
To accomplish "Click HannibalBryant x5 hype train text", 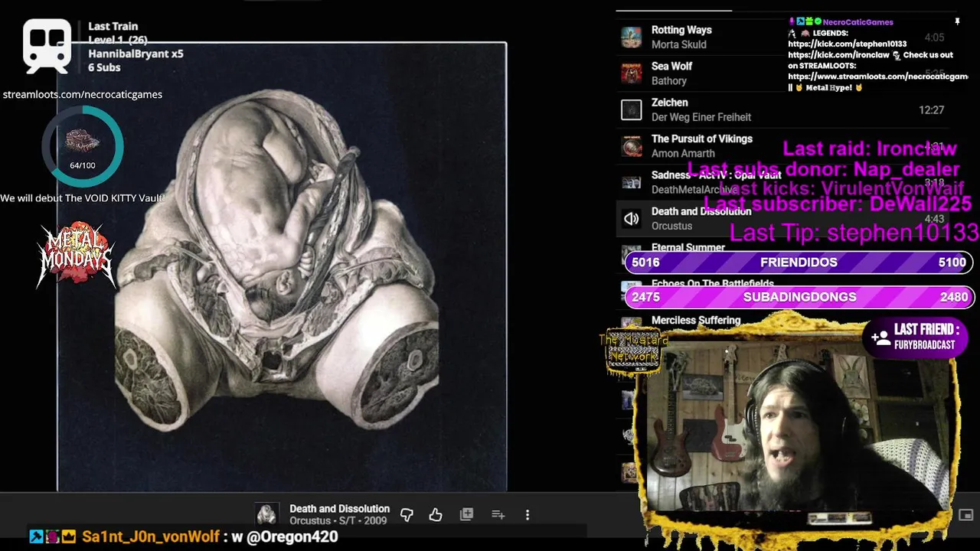I will (x=136, y=54).
